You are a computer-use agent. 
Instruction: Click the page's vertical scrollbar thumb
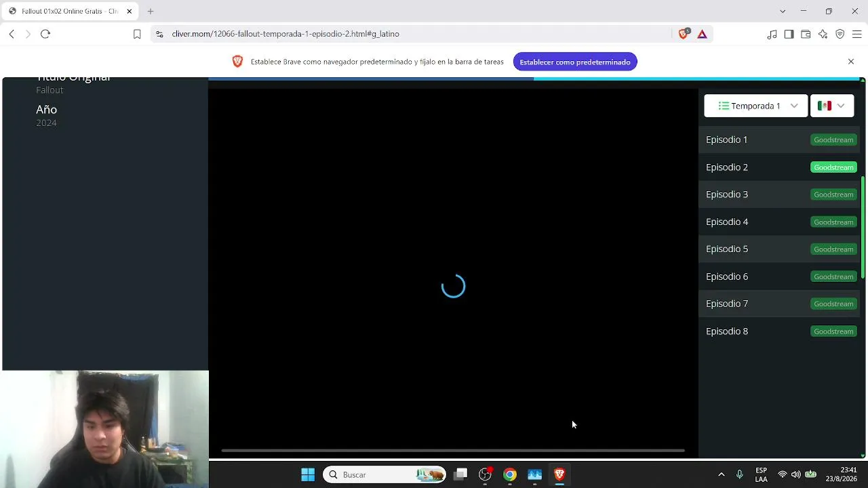[863, 228]
